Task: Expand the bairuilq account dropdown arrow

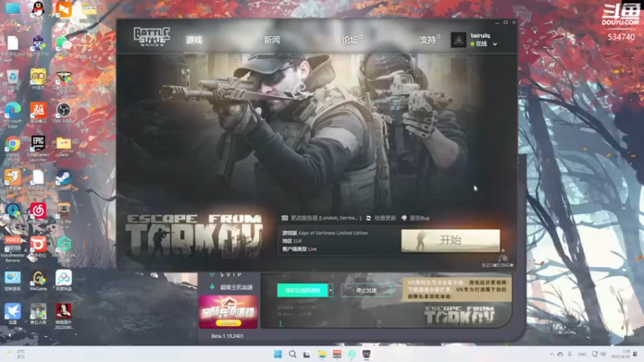Action: coord(495,44)
